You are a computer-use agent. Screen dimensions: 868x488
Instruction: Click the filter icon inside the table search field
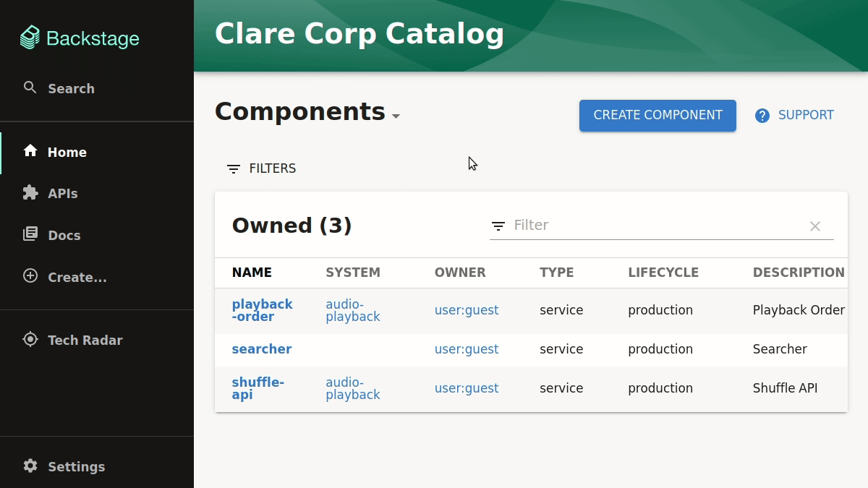click(x=498, y=226)
